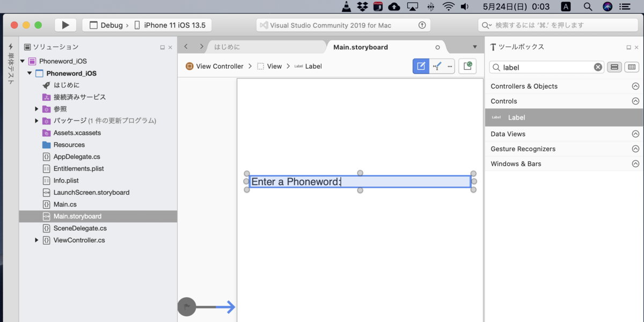Open AppDelegate.cs
This screenshot has width=644, height=322.
pos(77,157)
